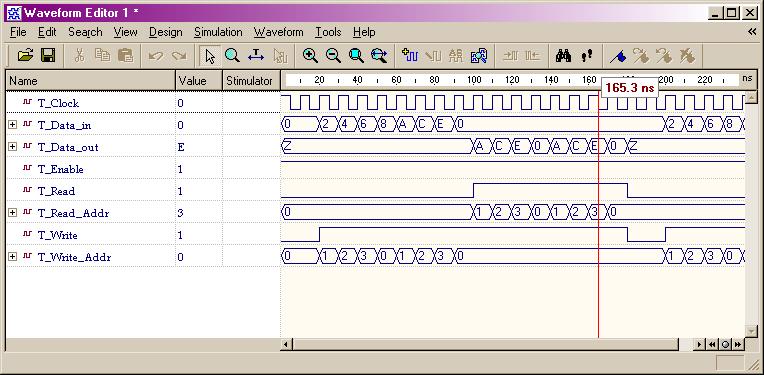Open the Simulation menu

[218, 32]
